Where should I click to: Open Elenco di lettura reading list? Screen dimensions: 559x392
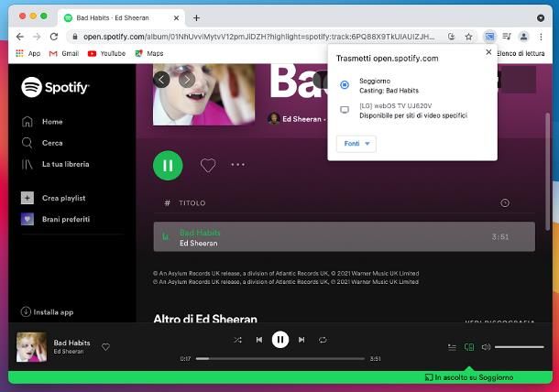[521, 53]
